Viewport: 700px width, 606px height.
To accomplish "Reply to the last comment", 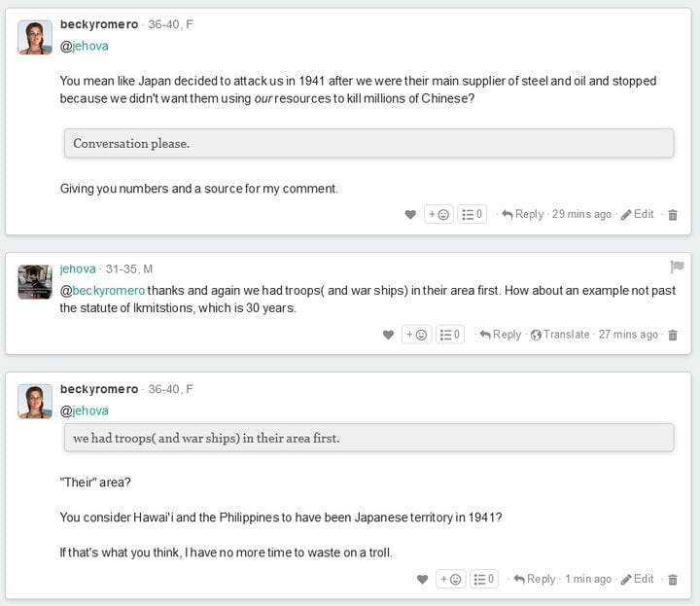I will coord(535,579).
